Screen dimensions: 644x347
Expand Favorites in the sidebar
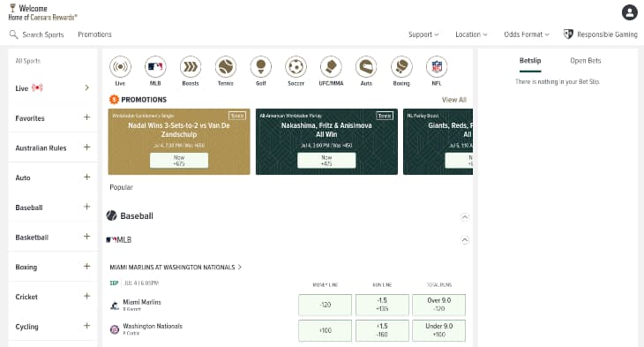point(86,117)
